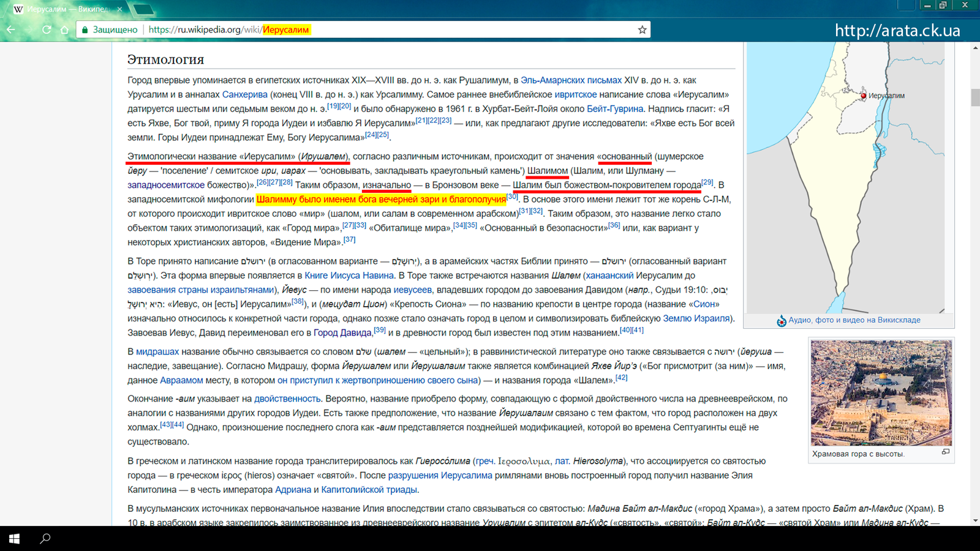Follow the ханаанский link
Image resolution: width=980 pixels, height=551 pixels.
(x=609, y=275)
